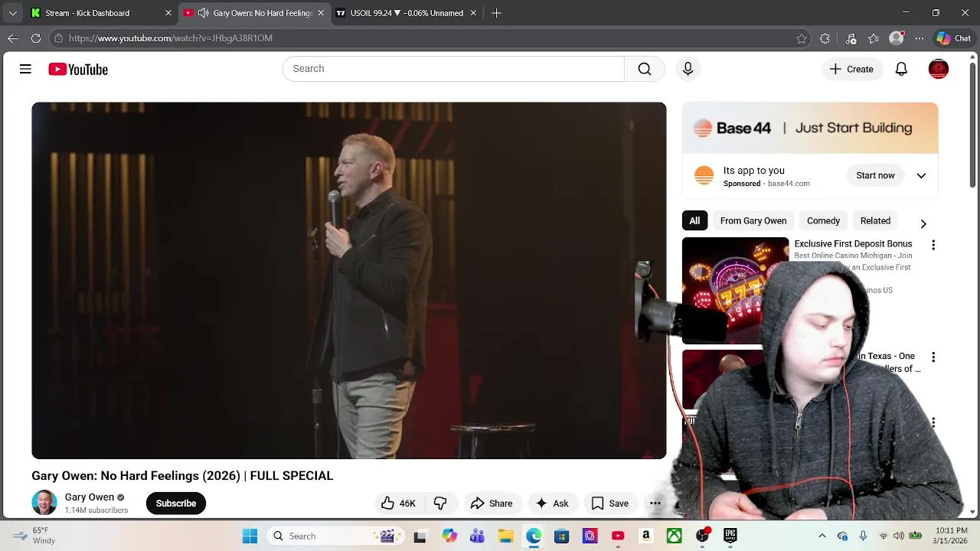Open browser extensions puzzle icon
Image resolution: width=980 pixels, height=551 pixels.
(x=825, y=38)
